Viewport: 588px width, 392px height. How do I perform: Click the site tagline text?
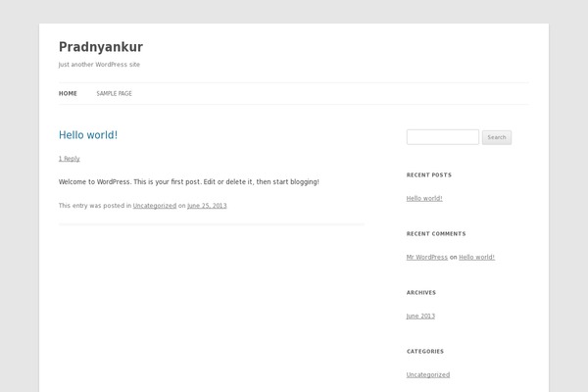[x=99, y=65]
